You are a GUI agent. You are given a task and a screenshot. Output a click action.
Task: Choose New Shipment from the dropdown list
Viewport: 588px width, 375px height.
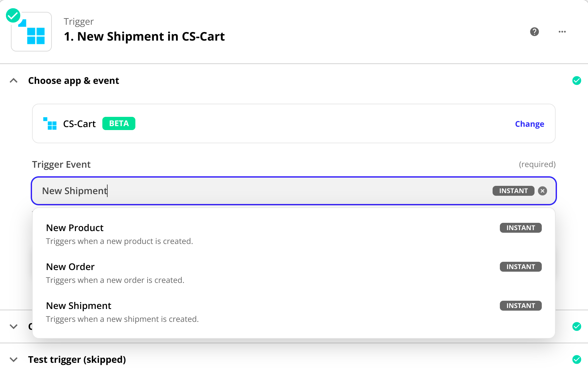79,306
